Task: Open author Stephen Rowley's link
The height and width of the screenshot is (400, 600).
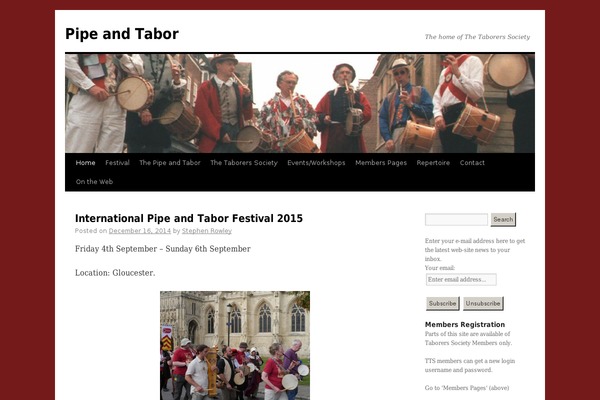Action: coord(207,231)
